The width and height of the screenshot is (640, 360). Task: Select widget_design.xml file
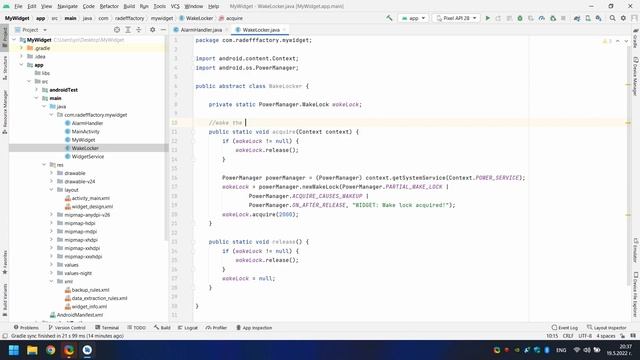pyautogui.click(x=92, y=207)
